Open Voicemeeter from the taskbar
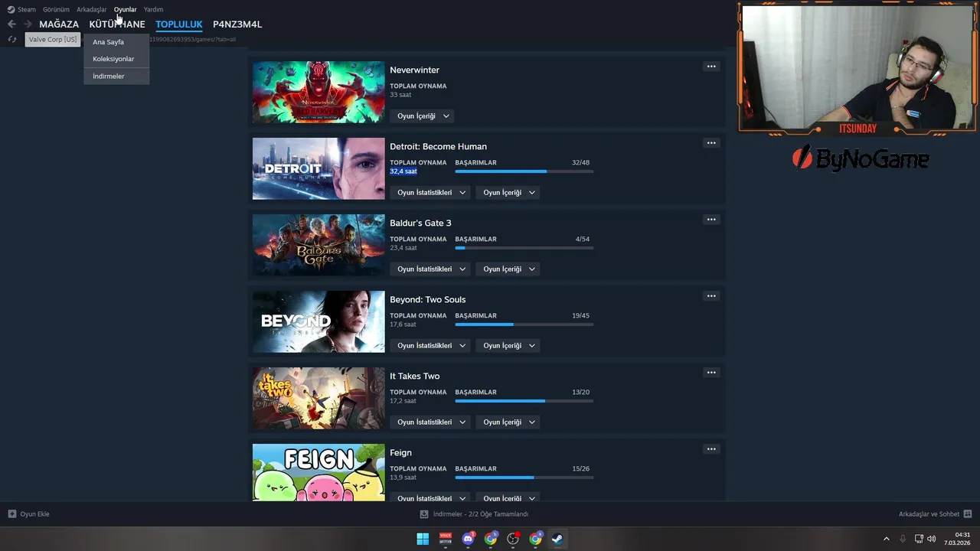The image size is (980, 551). point(445,539)
